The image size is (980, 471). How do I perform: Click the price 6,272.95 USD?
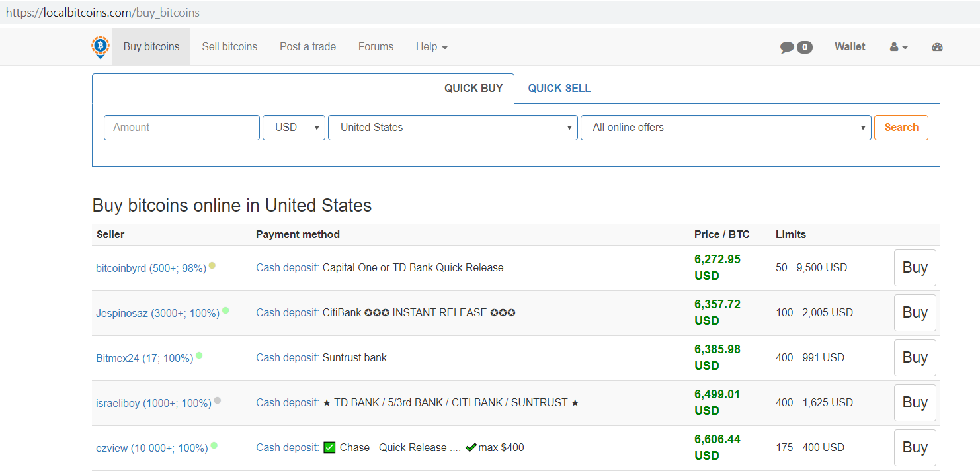[x=717, y=268]
